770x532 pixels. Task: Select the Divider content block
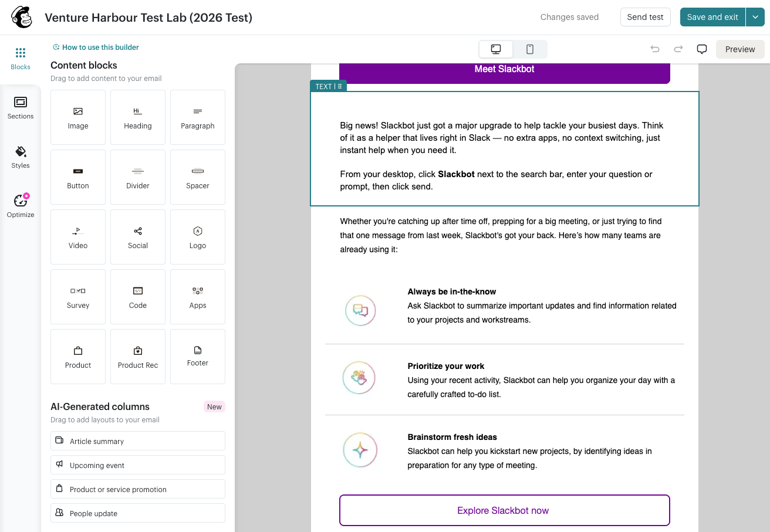(x=138, y=177)
